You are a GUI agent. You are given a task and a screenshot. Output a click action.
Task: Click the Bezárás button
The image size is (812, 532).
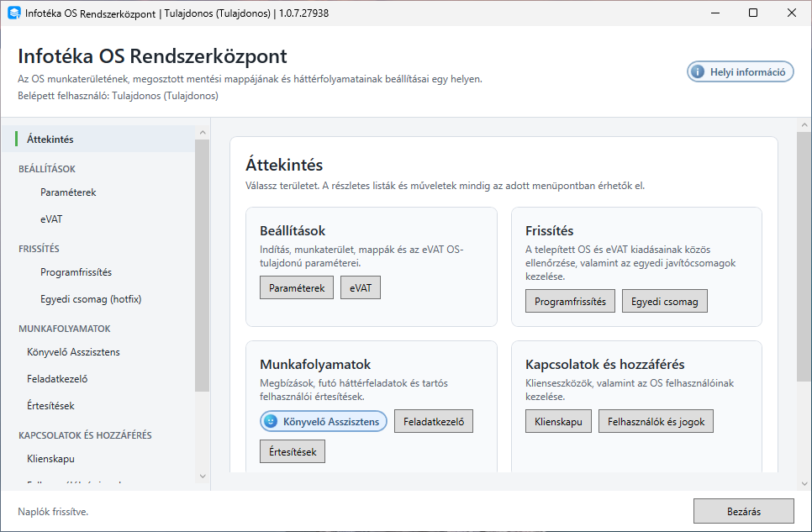point(744,511)
